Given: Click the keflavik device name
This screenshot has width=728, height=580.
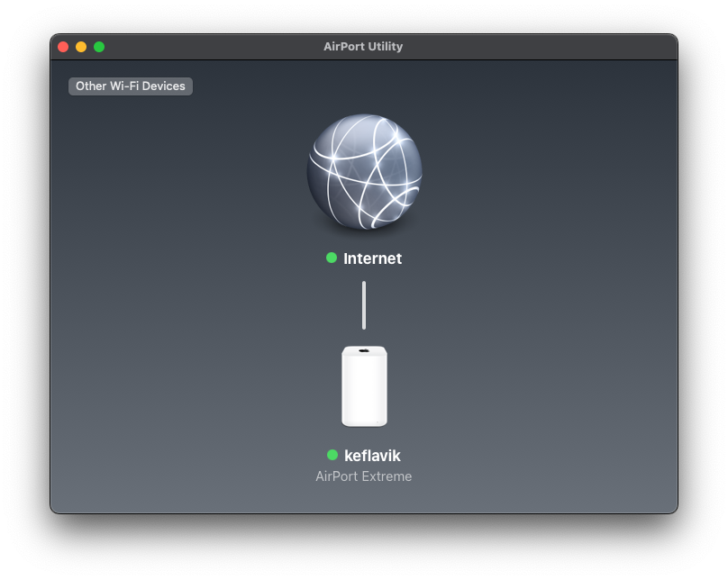Looking at the screenshot, I should tap(372, 456).
